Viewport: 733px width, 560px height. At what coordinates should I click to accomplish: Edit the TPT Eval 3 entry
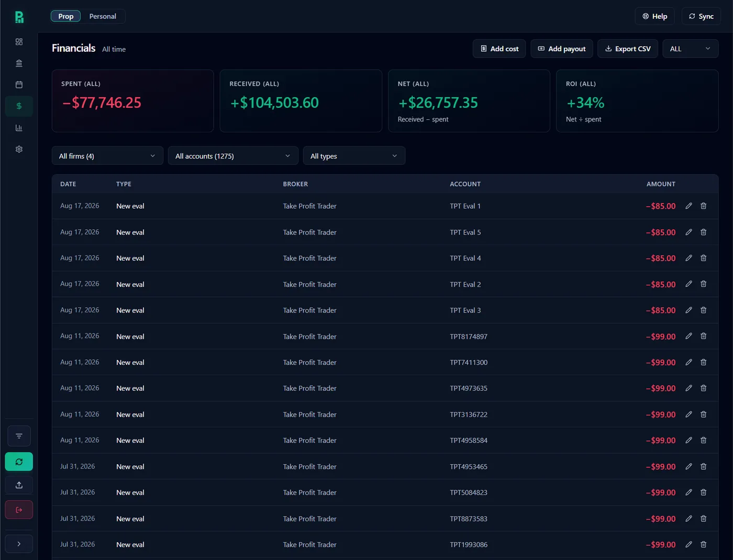689,310
